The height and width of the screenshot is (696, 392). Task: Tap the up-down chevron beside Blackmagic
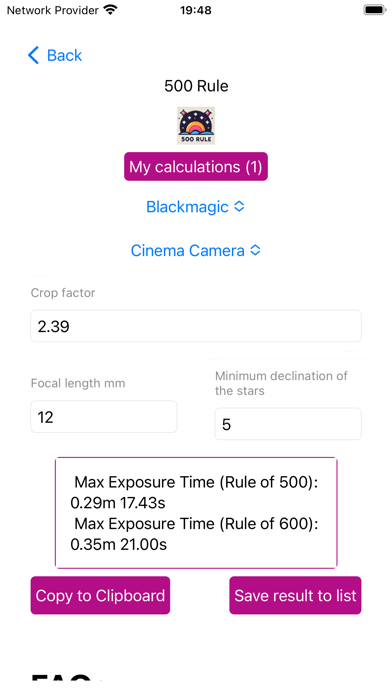[239, 206]
